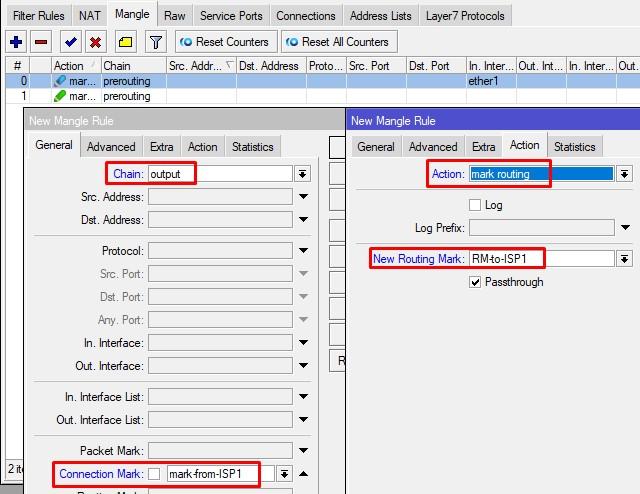Open the Address Lists tab
Viewport: 640px width, 494px height.
pyautogui.click(x=380, y=16)
